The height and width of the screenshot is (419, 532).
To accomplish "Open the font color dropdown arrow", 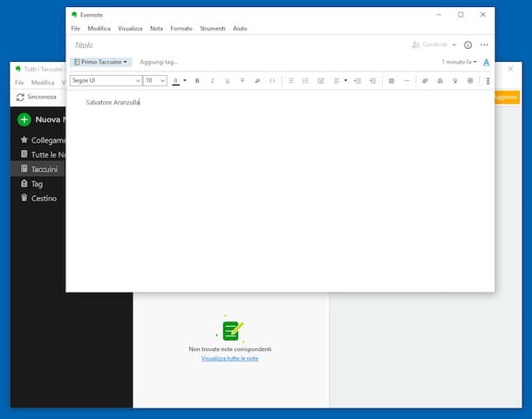I will (185, 81).
